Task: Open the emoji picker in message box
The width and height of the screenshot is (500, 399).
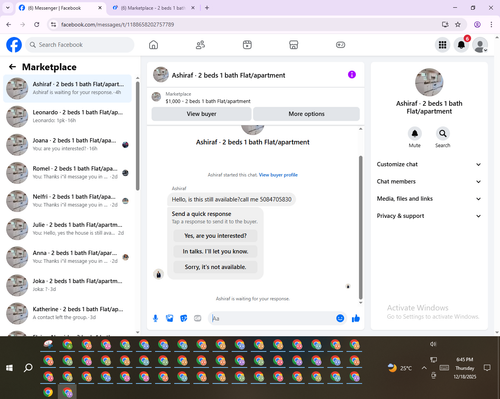Action: 340,318
